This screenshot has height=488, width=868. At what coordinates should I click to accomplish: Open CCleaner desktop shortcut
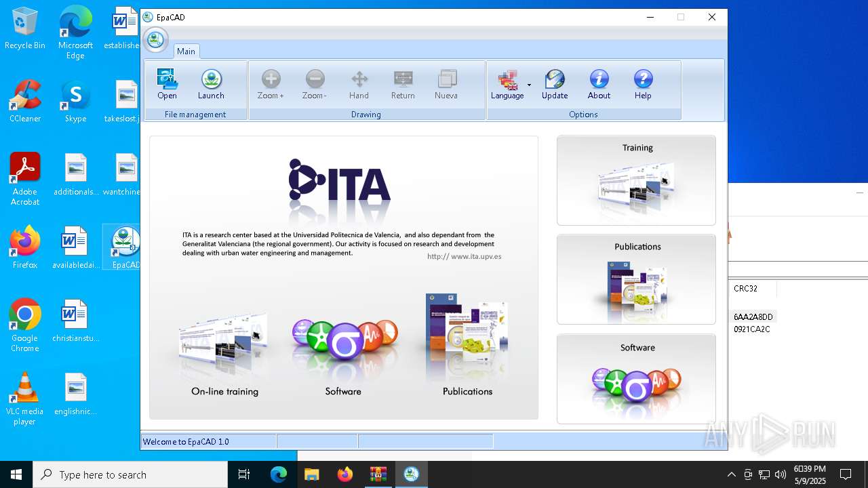click(25, 102)
